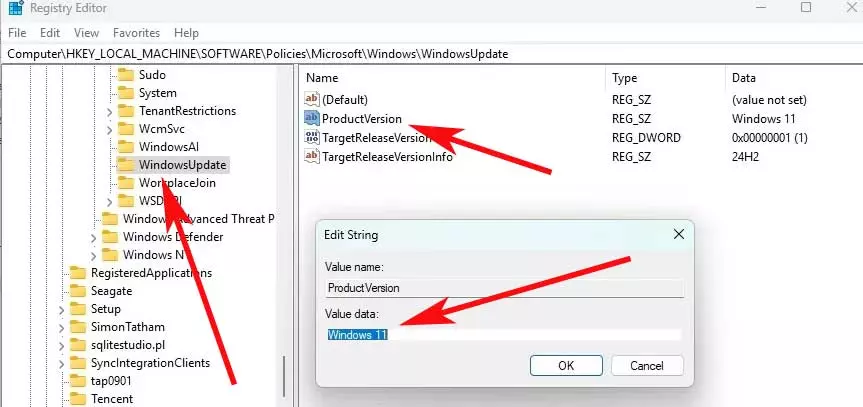Expand the Setup key
The height and width of the screenshot is (407, 863).
(61, 310)
